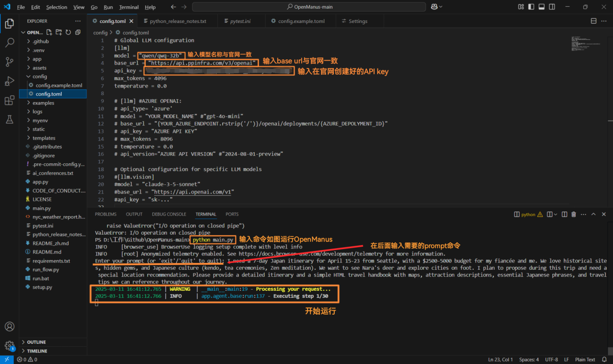Open the Source Control view
Screen dimensions: 613x364
point(9,62)
